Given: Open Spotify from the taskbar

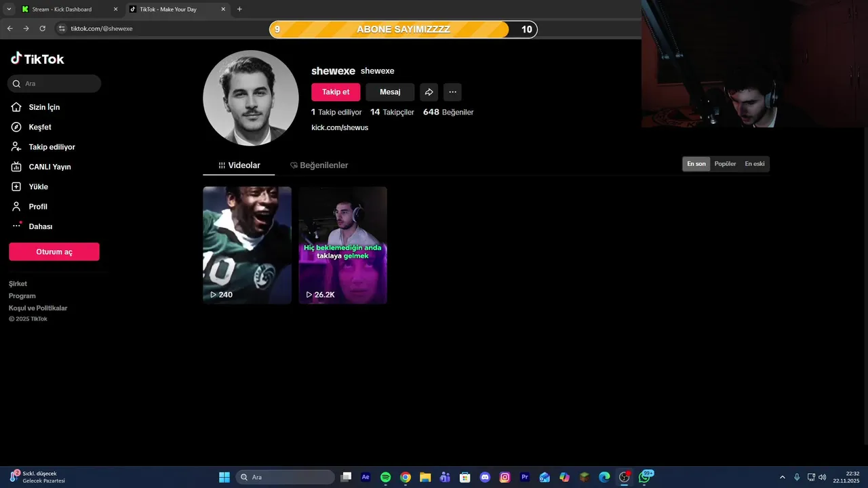Looking at the screenshot, I should 385,477.
